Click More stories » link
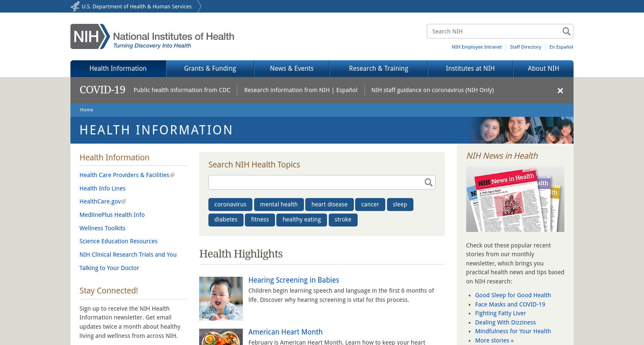The width and height of the screenshot is (644, 345). pos(494,340)
